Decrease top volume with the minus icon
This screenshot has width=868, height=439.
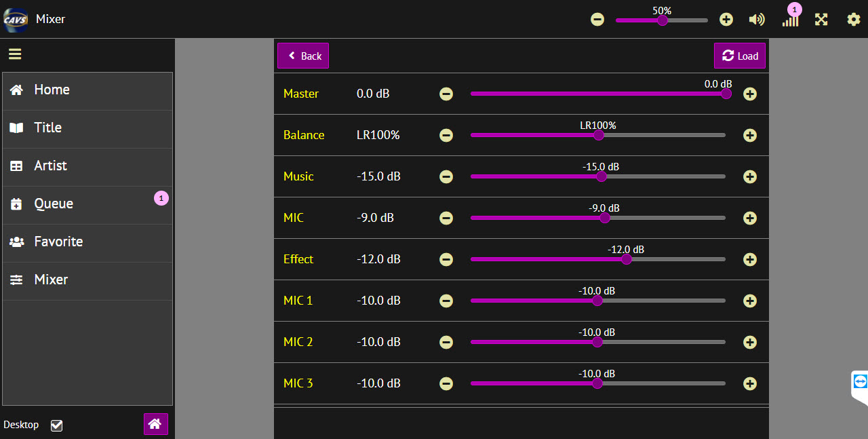coord(597,20)
